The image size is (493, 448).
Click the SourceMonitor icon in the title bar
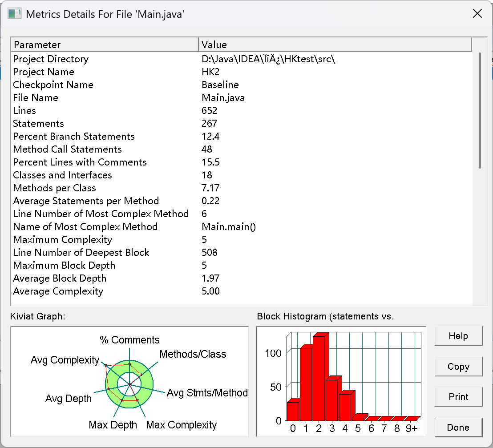[15, 14]
